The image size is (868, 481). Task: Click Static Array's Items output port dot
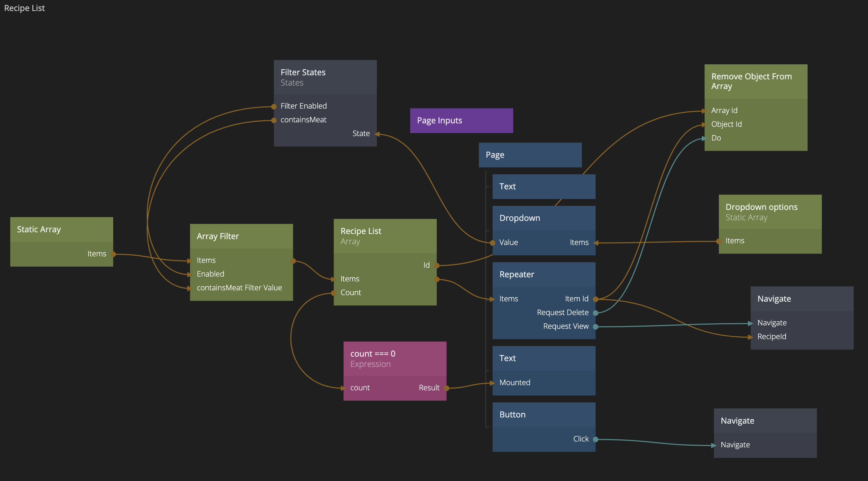tap(113, 254)
